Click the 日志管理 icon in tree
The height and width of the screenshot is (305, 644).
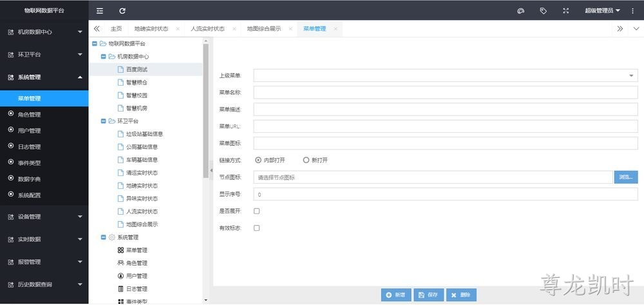121,289
